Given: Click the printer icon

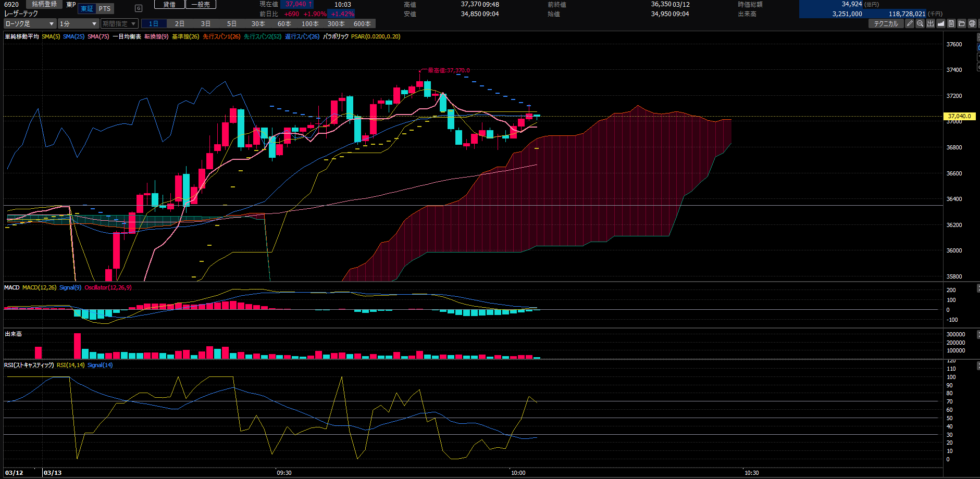Looking at the screenshot, I should (972, 23).
